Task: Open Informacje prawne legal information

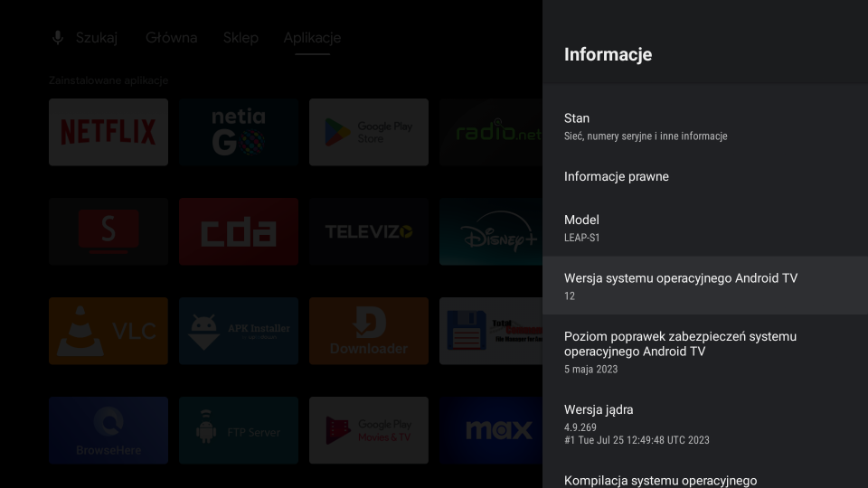Action: click(x=705, y=176)
